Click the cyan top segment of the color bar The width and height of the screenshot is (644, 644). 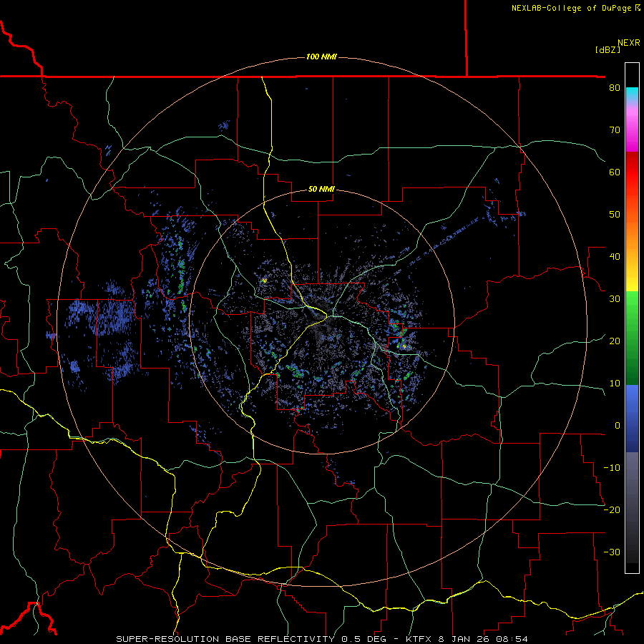(632, 94)
